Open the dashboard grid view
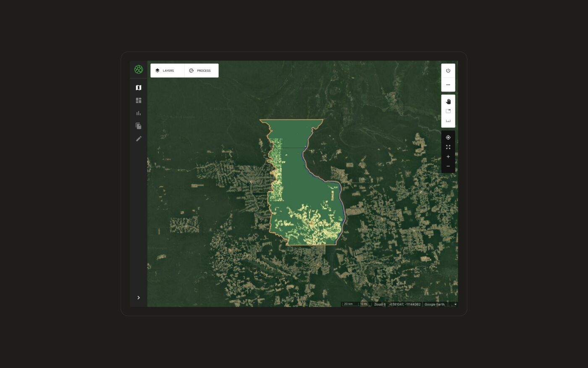 pyautogui.click(x=139, y=100)
